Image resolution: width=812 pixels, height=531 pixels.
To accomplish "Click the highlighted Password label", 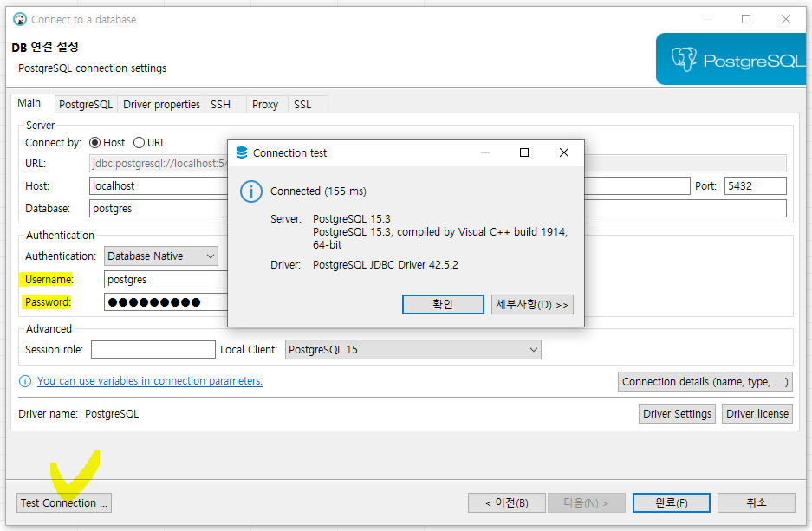I will click(x=48, y=302).
